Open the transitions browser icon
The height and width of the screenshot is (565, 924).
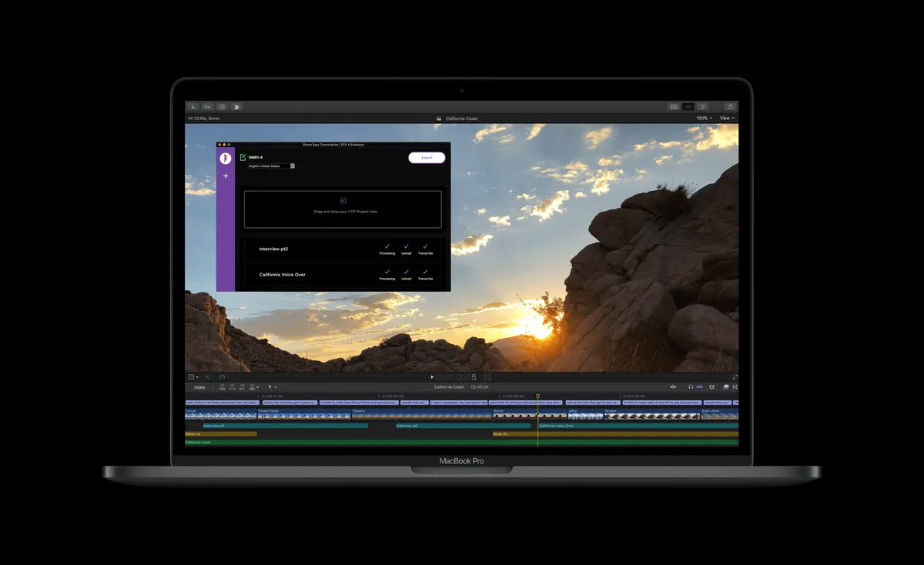click(x=735, y=387)
